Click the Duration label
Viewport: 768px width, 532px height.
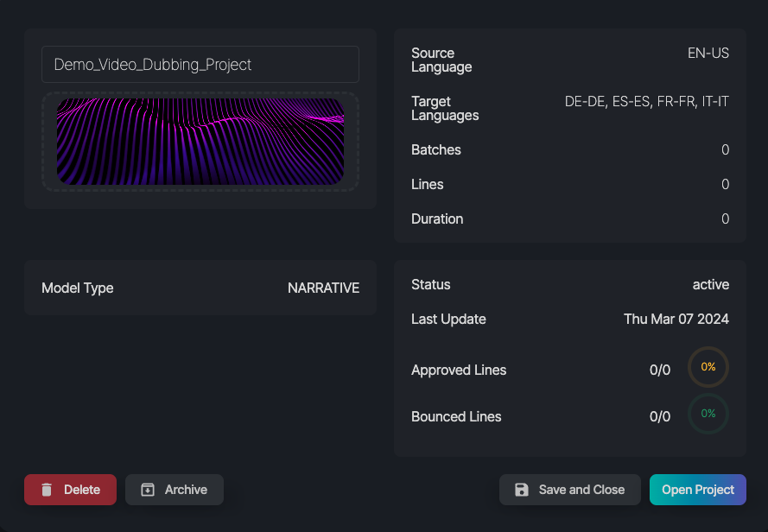point(437,218)
